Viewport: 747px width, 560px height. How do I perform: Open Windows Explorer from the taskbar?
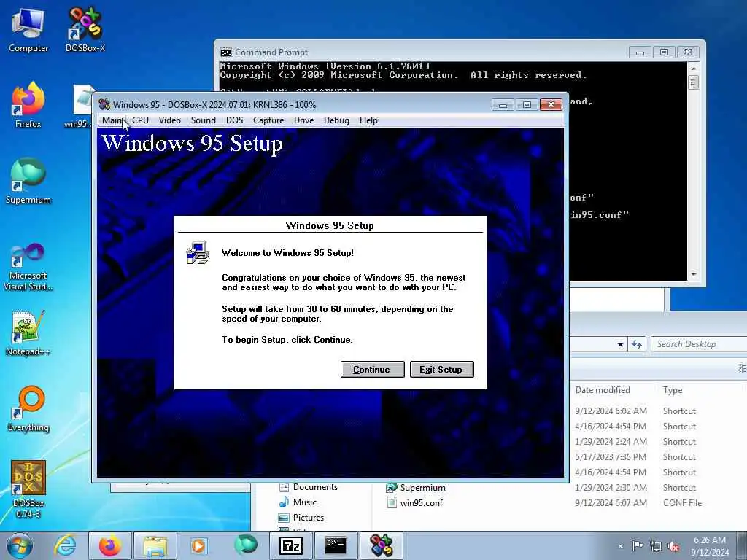tap(155, 545)
